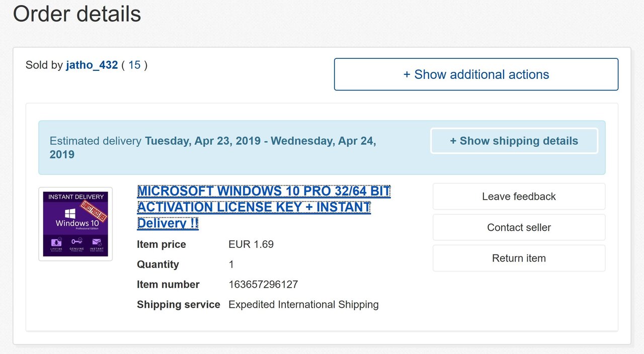Click the item number 163657296127

point(263,285)
